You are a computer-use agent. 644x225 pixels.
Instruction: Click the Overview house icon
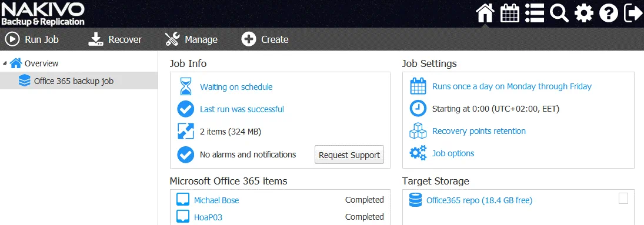pos(16,63)
